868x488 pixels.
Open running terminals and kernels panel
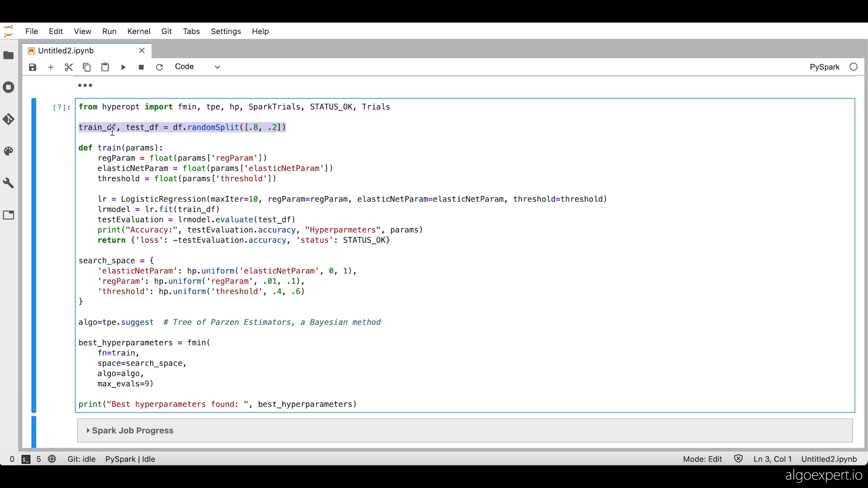coord(9,87)
